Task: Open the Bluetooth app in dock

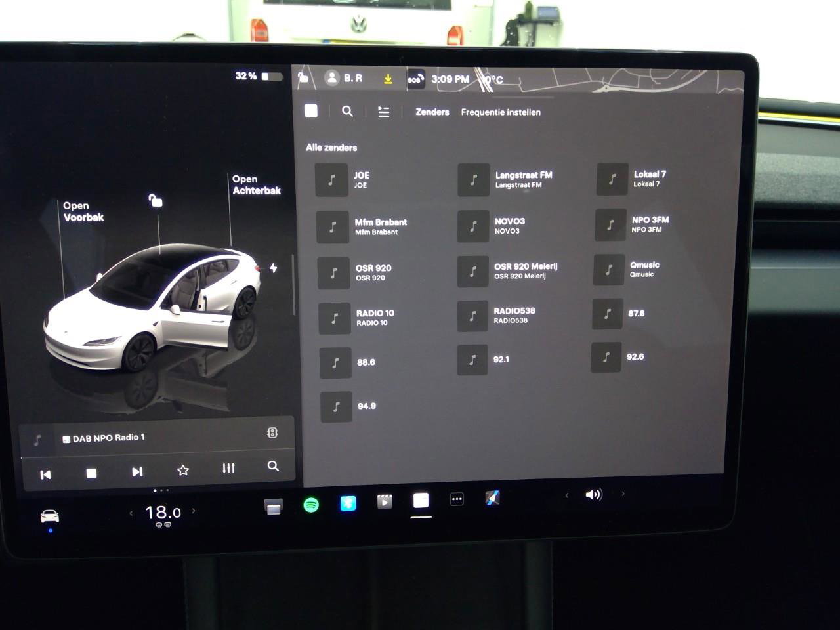Action: coord(348,503)
